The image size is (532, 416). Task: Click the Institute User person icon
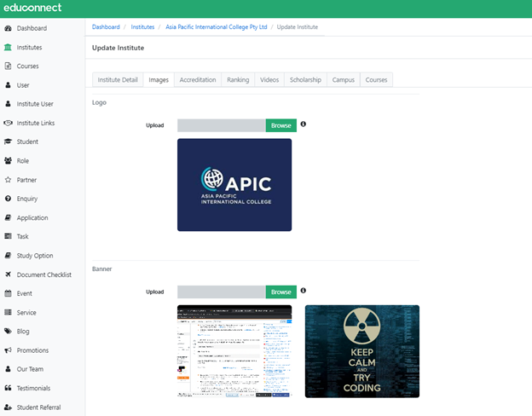click(x=8, y=104)
